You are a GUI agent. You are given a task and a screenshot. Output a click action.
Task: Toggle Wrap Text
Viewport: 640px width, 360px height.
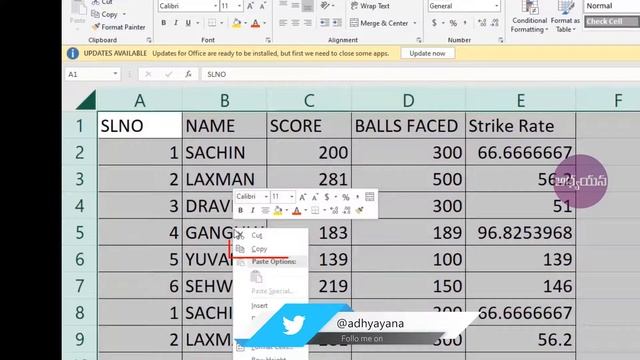click(370, 6)
